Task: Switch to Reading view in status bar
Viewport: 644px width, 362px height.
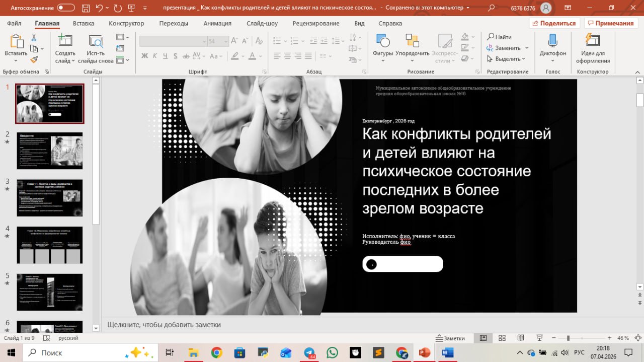Action: [521, 338]
